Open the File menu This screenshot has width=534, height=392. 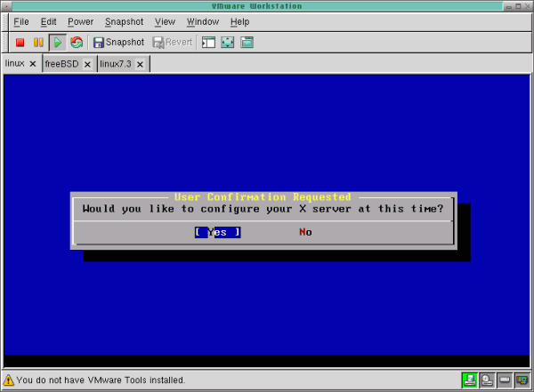tap(21, 21)
